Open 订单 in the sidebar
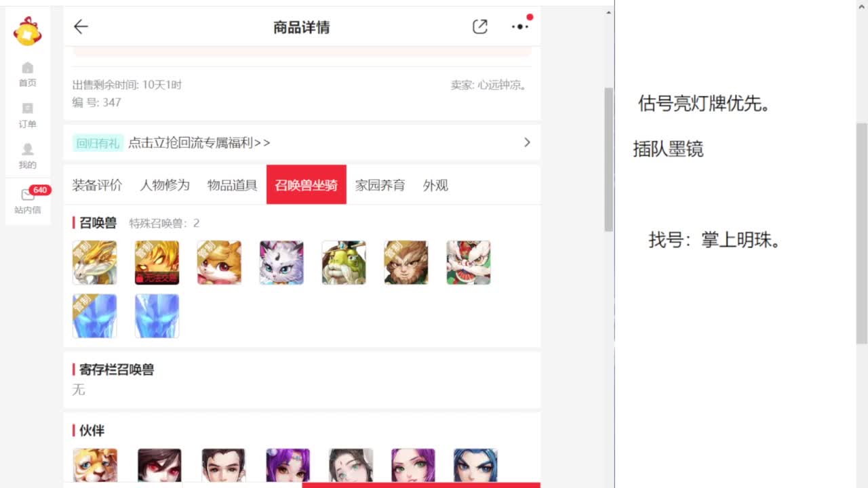 coord(28,116)
